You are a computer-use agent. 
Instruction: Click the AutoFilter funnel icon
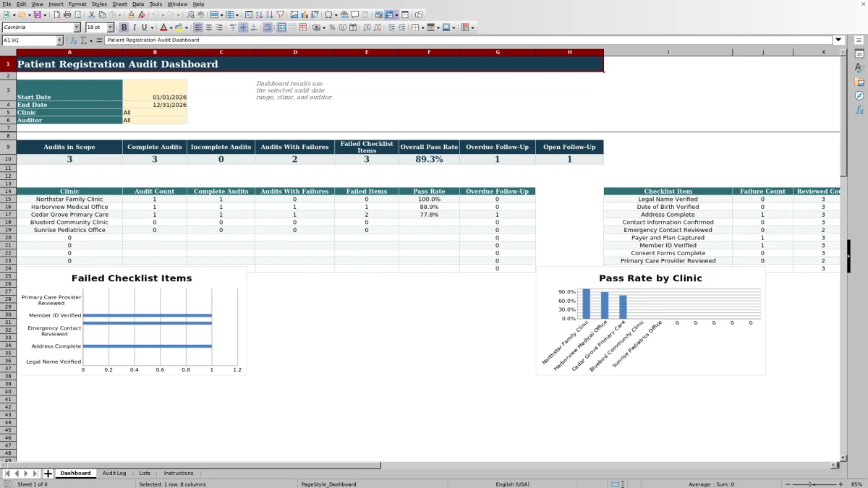(280, 14)
